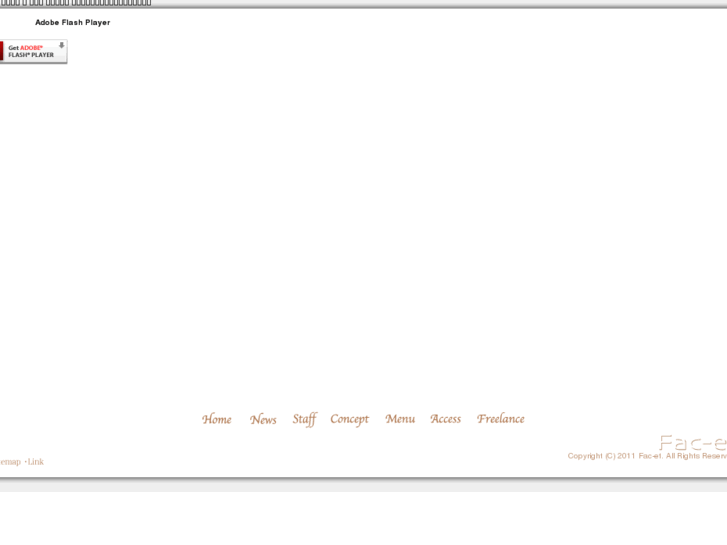Open the sitemap footer link
The width and height of the screenshot is (727, 545).
click(x=10, y=462)
